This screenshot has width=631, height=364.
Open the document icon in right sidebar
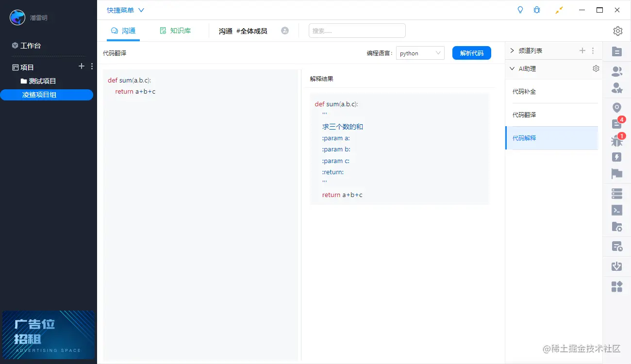617,51
